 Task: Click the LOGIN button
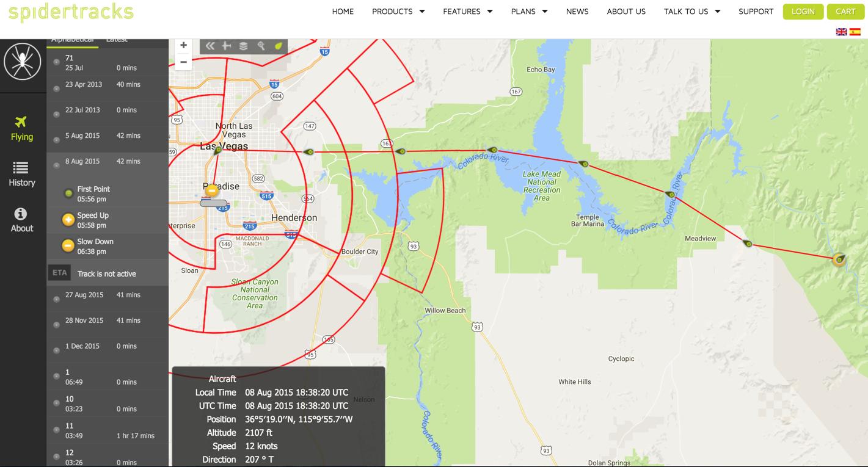click(x=803, y=12)
